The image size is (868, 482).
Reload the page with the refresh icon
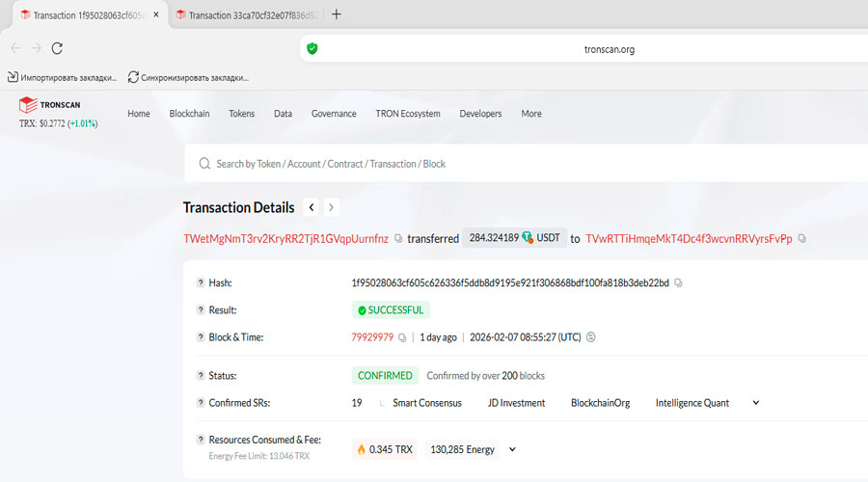pos(57,49)
